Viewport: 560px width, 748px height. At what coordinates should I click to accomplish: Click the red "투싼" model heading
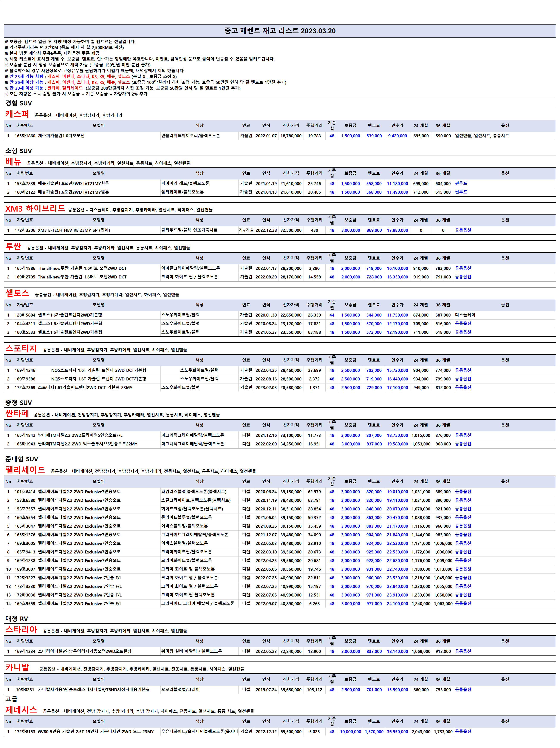click(x=13, y=247)
